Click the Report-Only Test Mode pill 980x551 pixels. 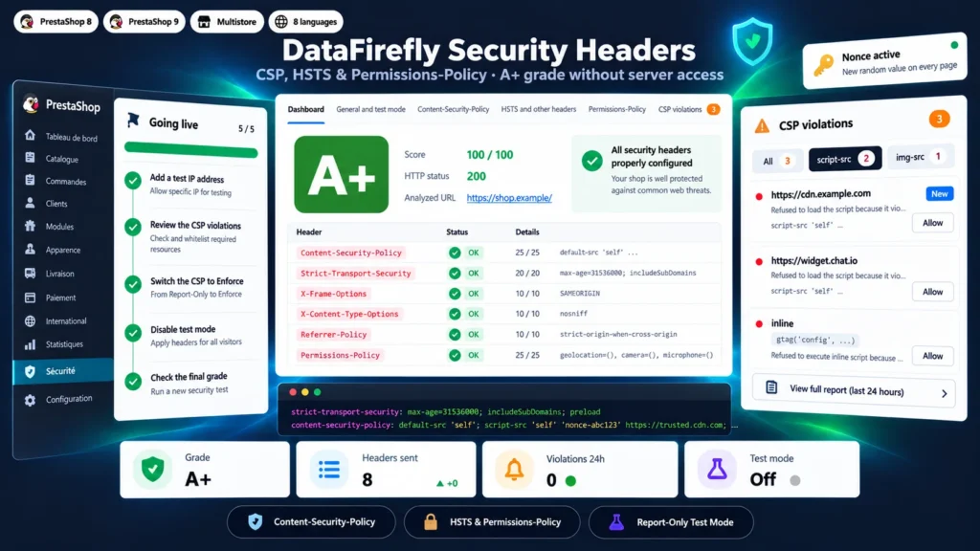(x=671, y=522)
